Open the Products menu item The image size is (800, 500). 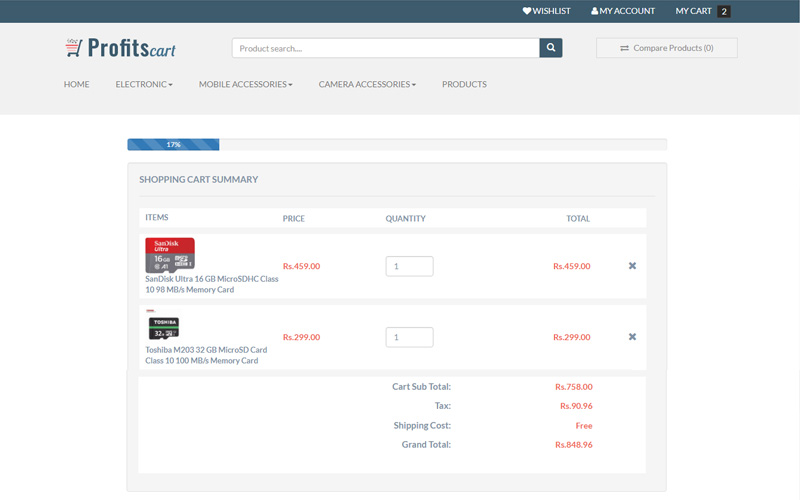pos(464,85)
